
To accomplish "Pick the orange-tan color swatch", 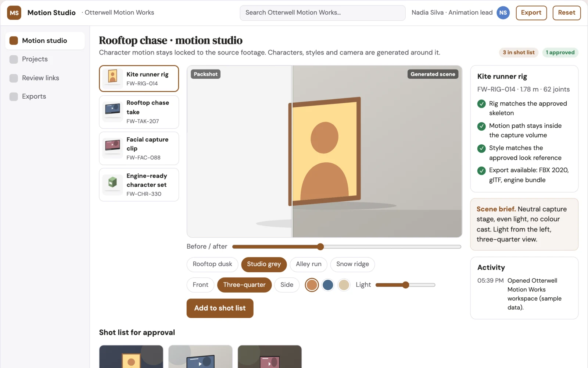I will (312, 285).
